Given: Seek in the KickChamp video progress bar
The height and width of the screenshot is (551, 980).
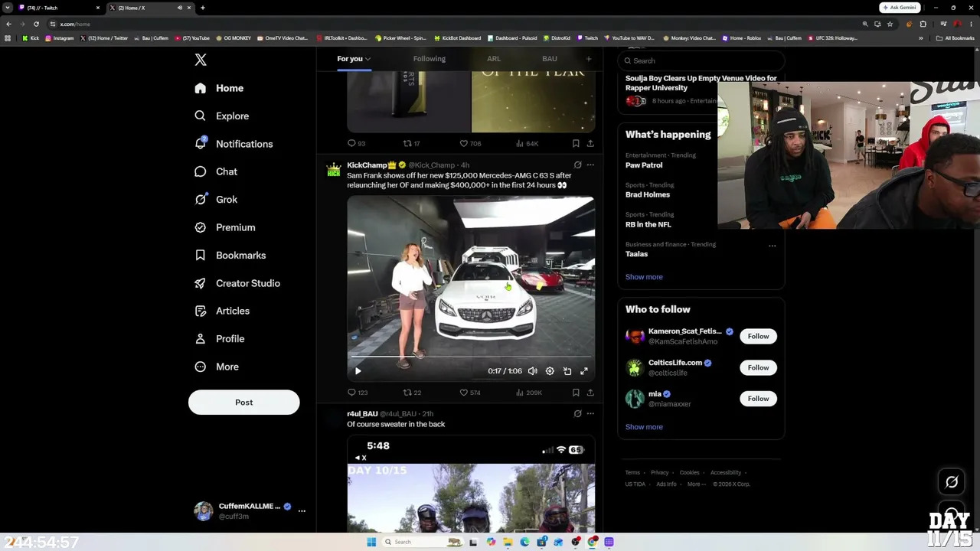Looking at the screenshot, I should click(x=471, y=357).
